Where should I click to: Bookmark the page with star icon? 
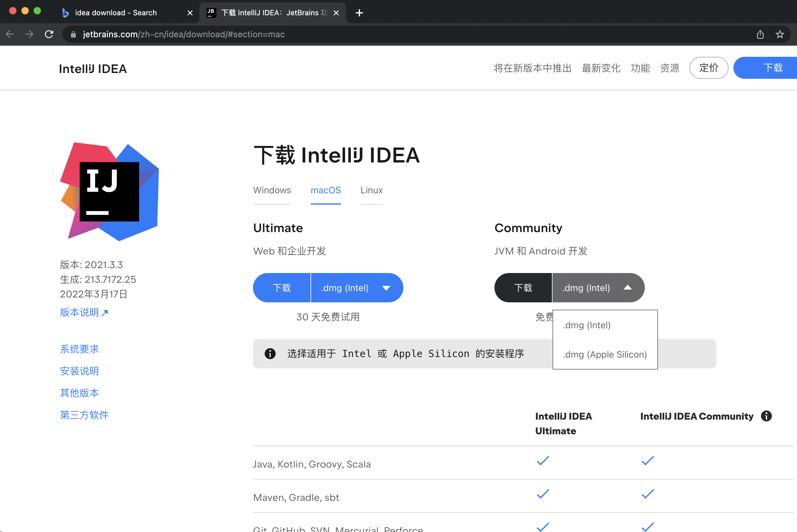pyautogui.click(x=780, y=34)
